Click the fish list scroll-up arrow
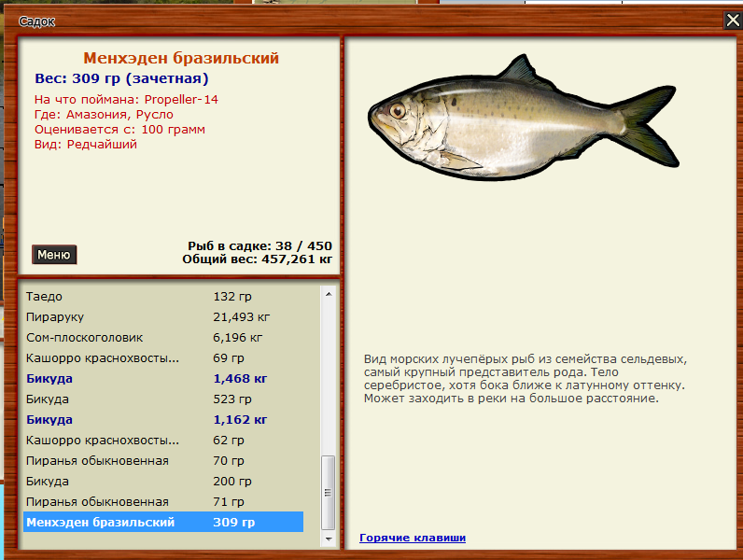This screenshot has width=743, height=560. (328, 294)
